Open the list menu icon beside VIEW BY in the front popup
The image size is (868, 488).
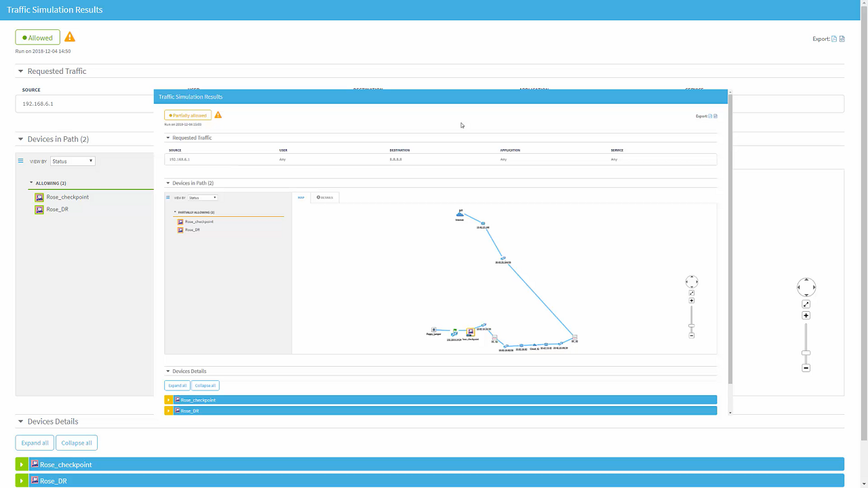168,198
